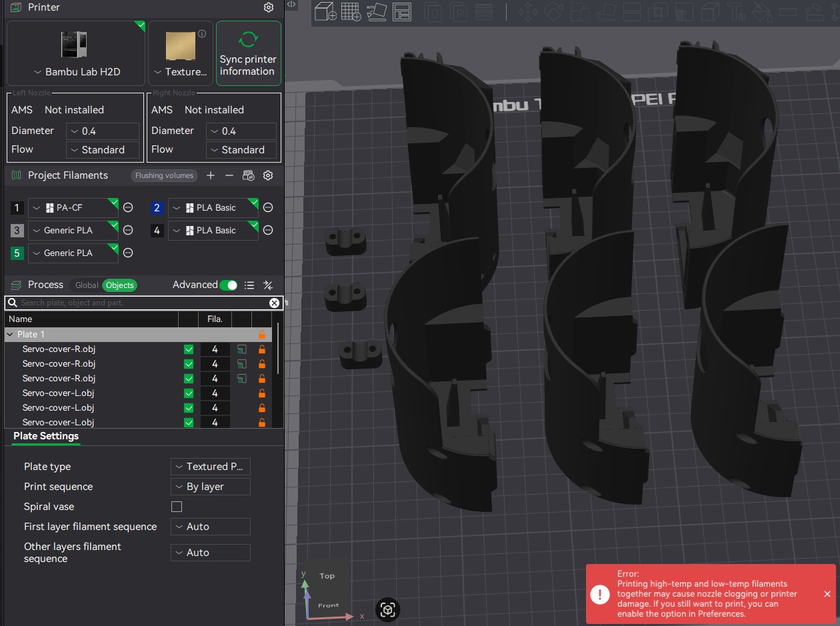Select the Text shape tool
This screenshot has width=840, height=626.
(736, 11)
